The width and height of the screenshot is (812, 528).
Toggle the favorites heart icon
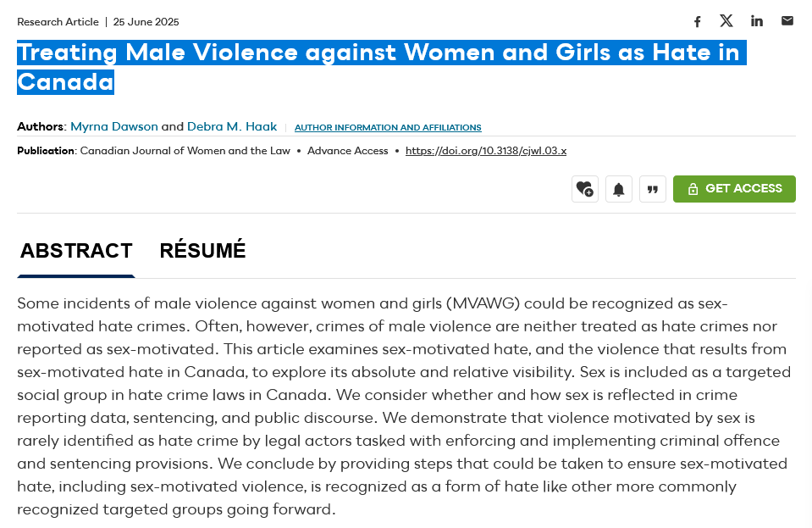click(584, 188)
